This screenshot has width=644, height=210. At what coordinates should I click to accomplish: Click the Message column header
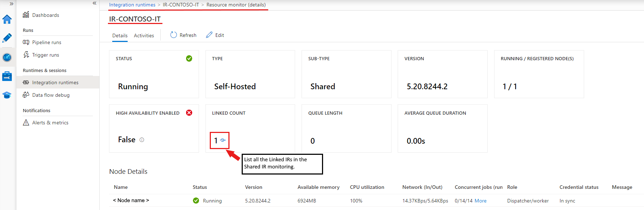pos(622,187)
